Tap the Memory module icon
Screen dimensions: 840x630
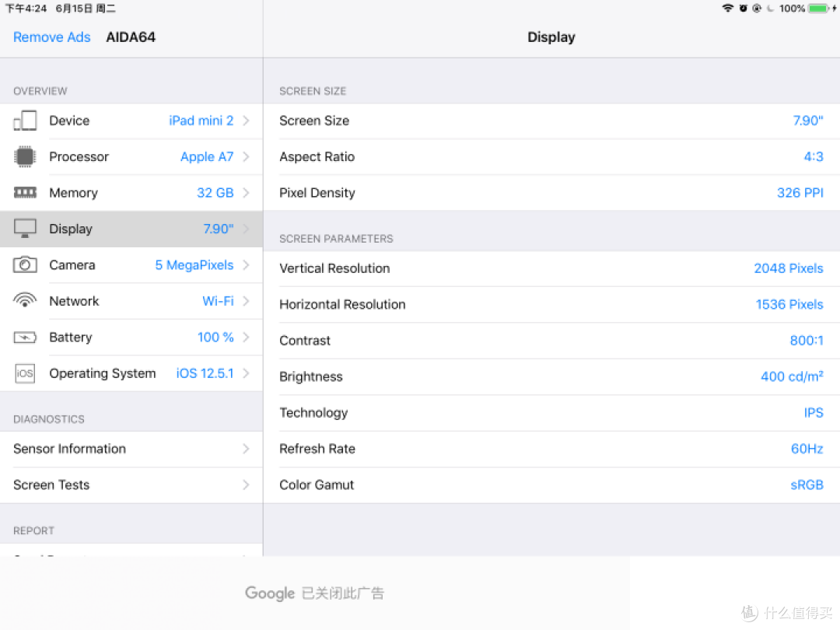click(x=25, y=193)
